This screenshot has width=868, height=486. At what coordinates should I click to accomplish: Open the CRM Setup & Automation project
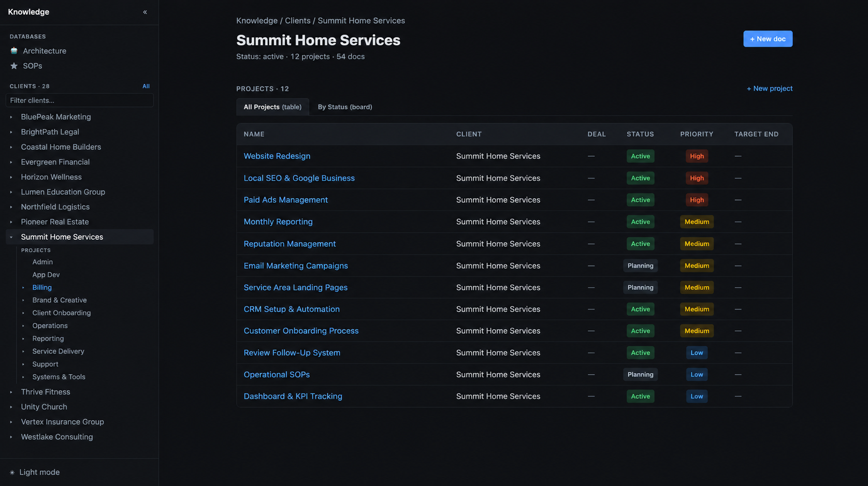(292, 309)
